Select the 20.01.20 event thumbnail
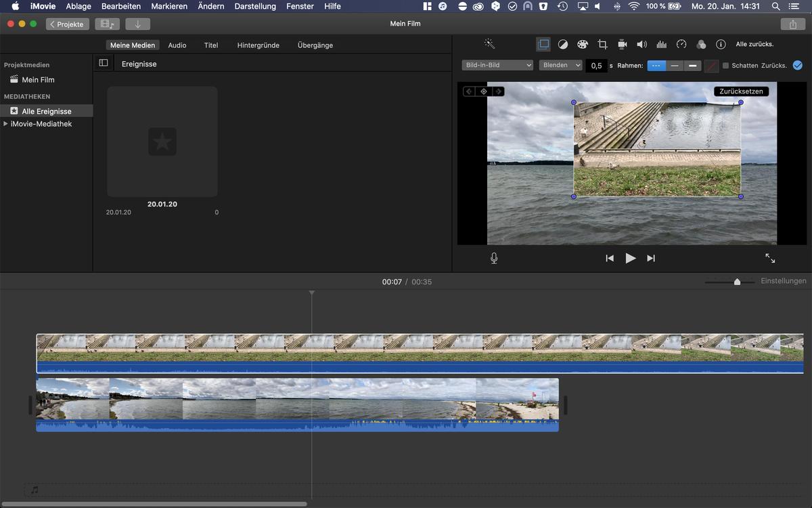Image resolution: width=812 pixels, height=508 pixels. click(x=162, y=142)
